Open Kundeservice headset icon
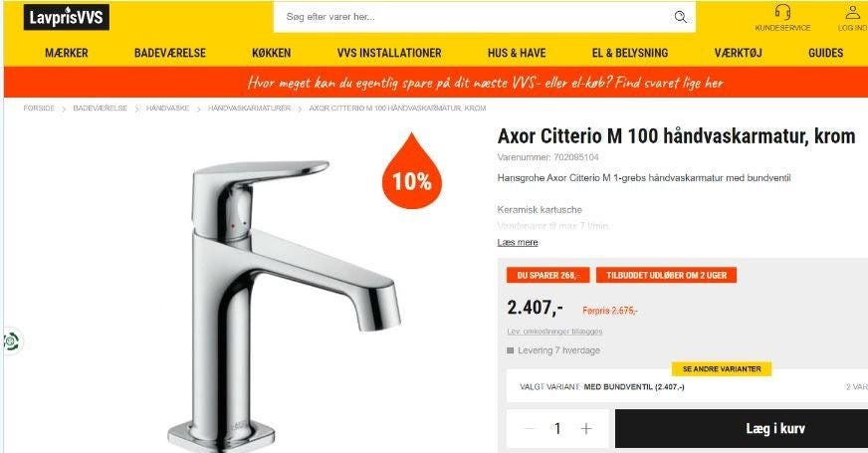The width and height of the screenshot is (868, 453). click(x=782, y=12)
